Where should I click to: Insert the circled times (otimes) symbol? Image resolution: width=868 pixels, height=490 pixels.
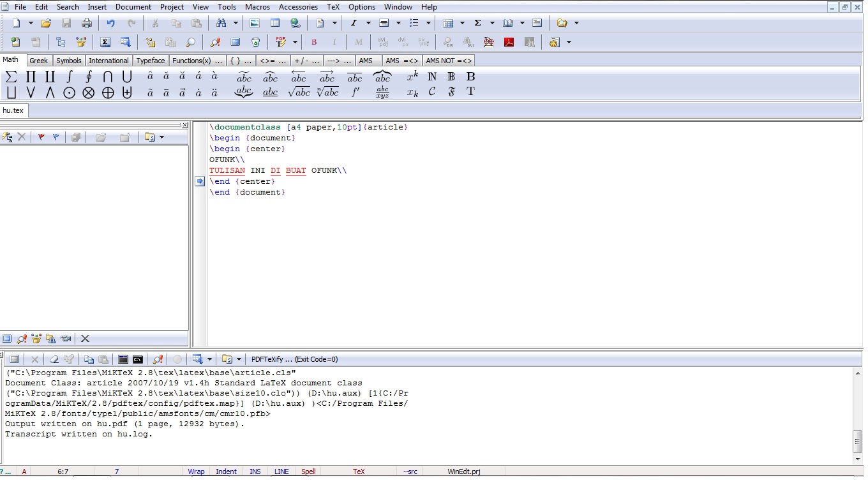click(x=89, y=93)
